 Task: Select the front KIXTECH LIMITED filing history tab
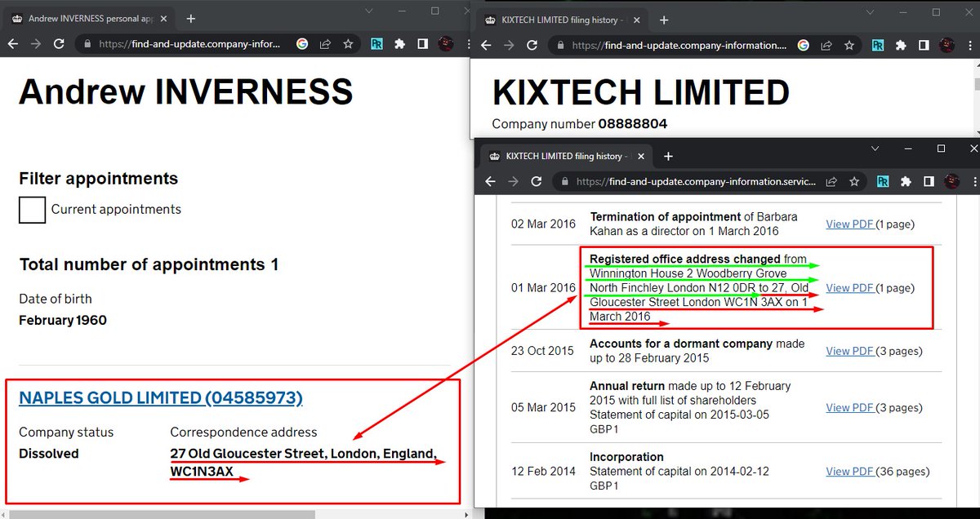tap(567, 156)
